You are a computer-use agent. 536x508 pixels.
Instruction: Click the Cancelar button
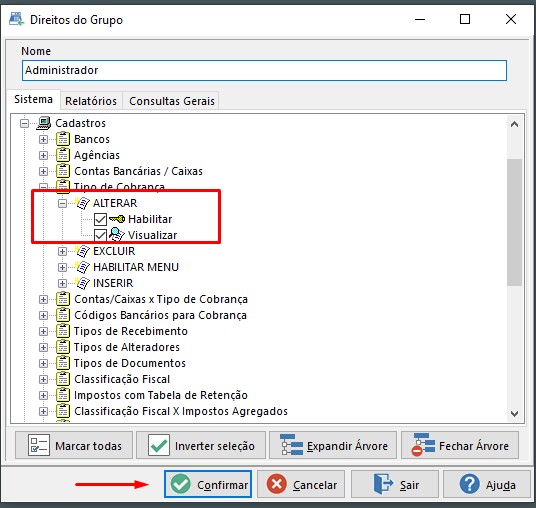pyautogui.click(x=301, y=484)
